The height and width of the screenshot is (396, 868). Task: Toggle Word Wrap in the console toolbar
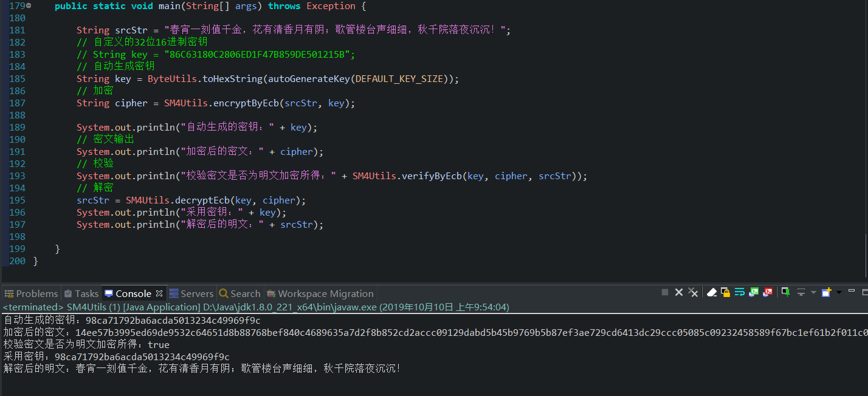point(740,292)
